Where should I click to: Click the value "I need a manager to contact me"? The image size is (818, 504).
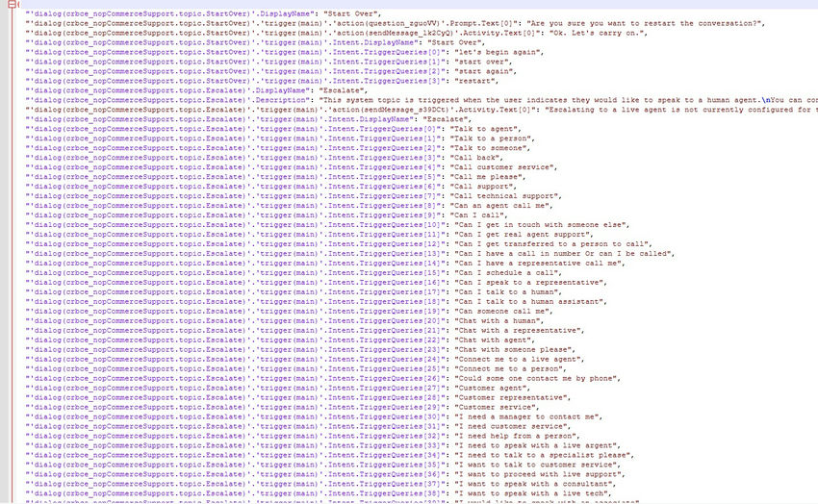[x=528, y=417]
